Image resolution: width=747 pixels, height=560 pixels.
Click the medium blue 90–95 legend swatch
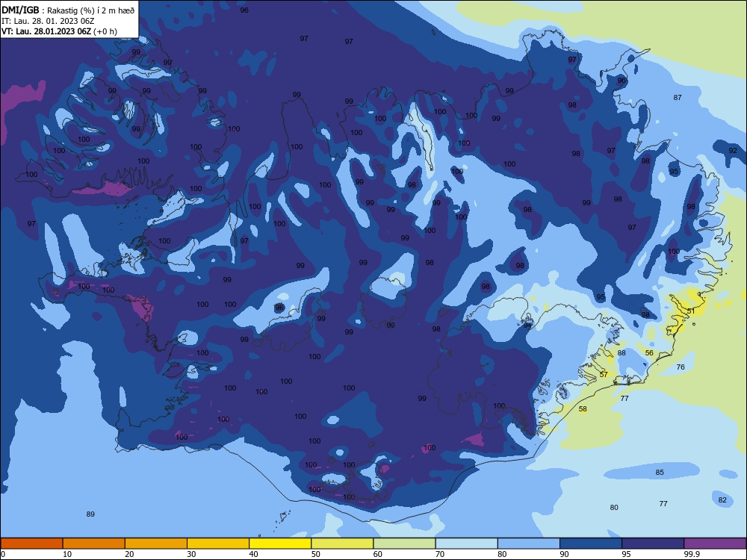coord(591,544)
